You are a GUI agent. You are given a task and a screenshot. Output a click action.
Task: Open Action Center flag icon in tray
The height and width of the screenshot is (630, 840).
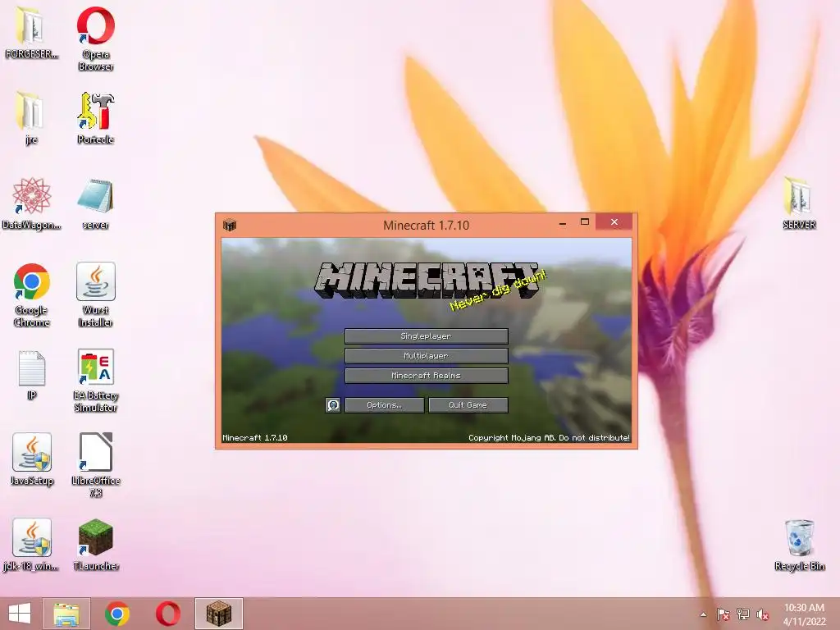[x=723, y=614]
